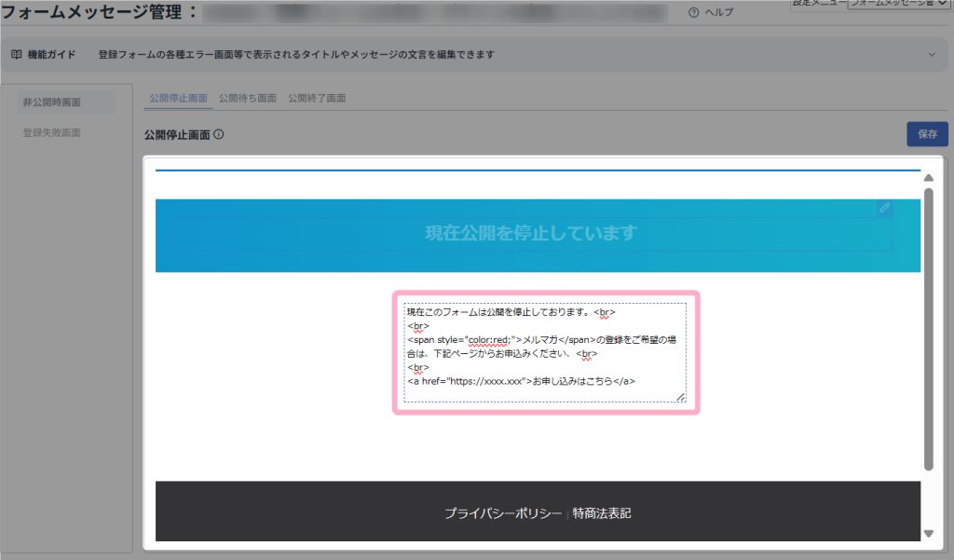The height and width of the screenshot is (560, 954).
Task: Open the 特商法表記 footer link
Action: point(602,513)
